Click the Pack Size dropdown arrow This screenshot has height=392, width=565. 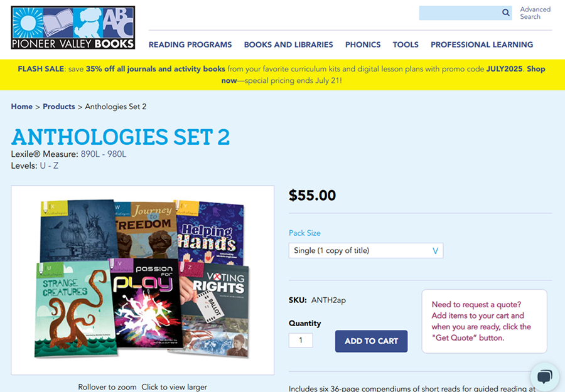(x=435, y=251)
